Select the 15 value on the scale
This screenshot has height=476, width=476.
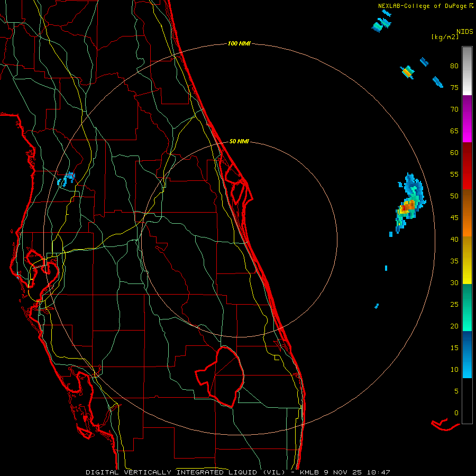(454, 348)
